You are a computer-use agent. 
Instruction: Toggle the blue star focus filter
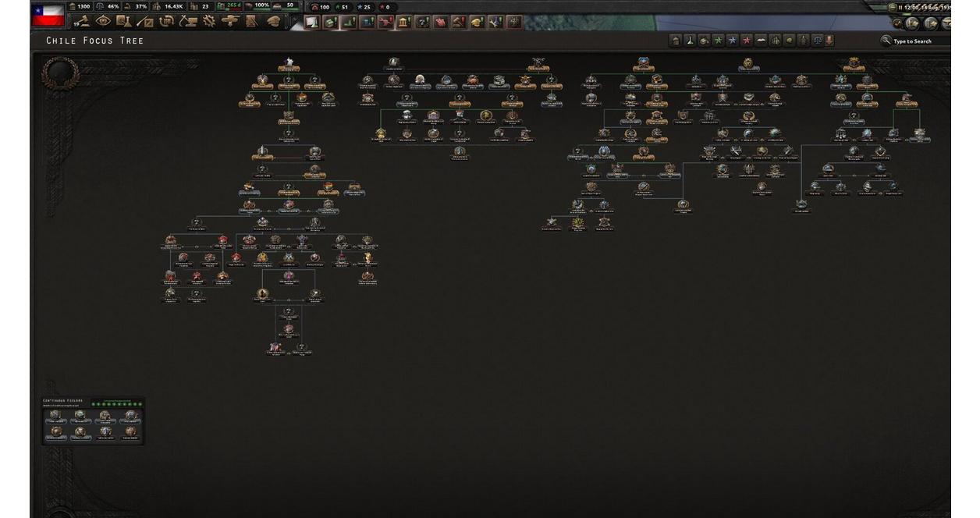pos(732,41)
